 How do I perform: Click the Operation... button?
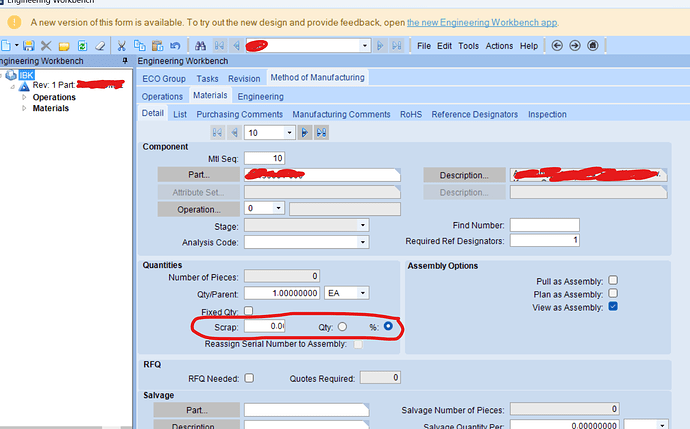coord(199,209)
